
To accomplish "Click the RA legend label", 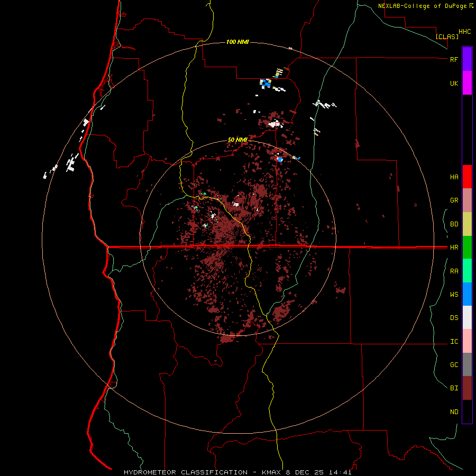I will point(454,271).
